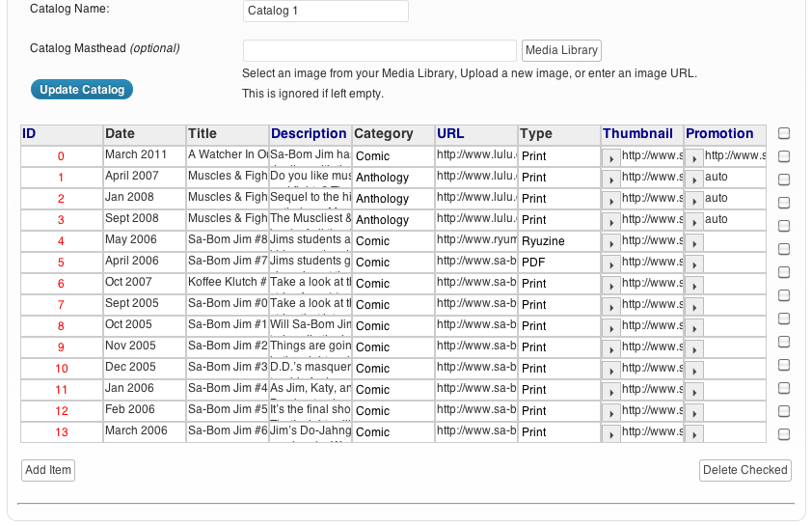Open thumbnail picker arrow for row 7
Viewport: 812px width, 526px height.
click(x=611, y=305)
